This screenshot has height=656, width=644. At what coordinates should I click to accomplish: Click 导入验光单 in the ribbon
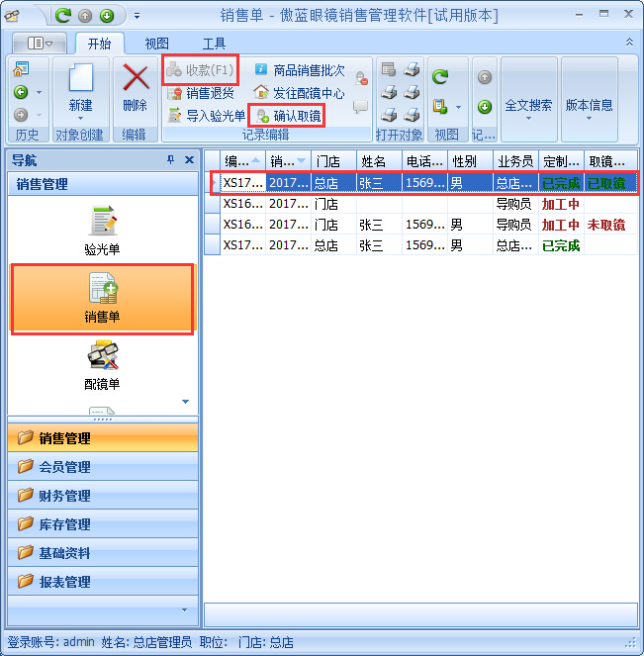coord(206,116)
